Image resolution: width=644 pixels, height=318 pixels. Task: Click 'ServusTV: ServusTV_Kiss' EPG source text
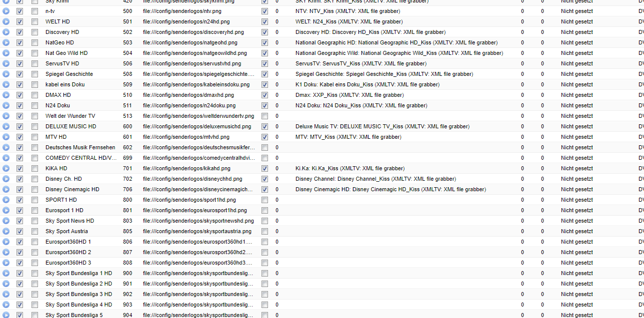pyautogui.click(x=361, y=63)
